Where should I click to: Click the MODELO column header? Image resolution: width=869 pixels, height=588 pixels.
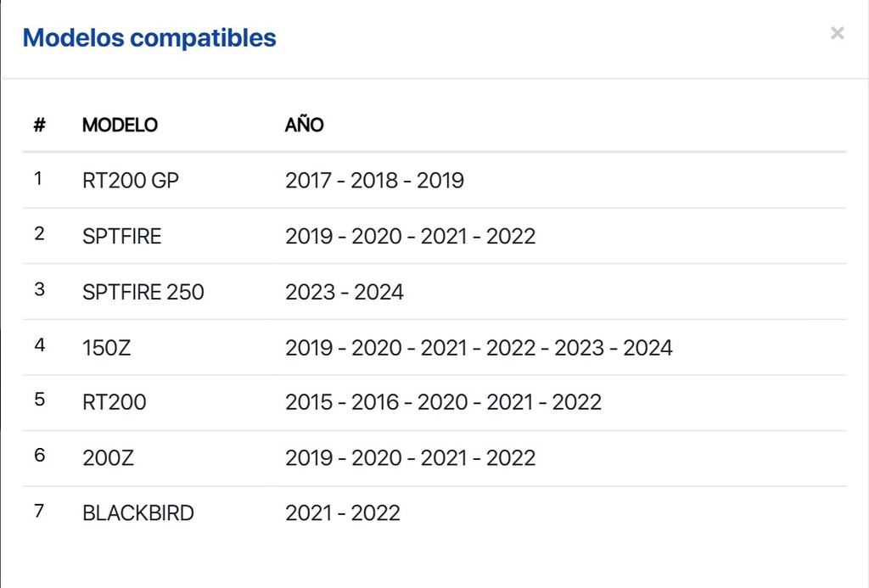pyautogui.click(x=120, y=125)
